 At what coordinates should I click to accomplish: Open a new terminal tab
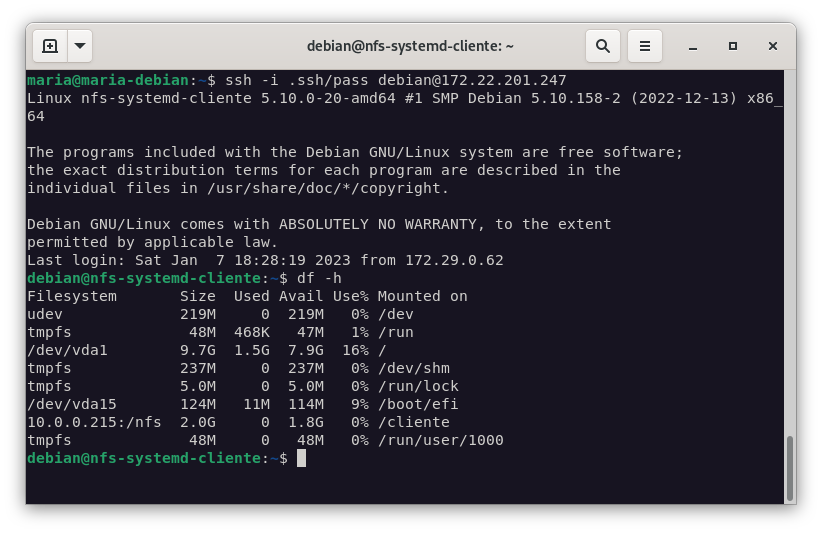click(x=50, y=46)
